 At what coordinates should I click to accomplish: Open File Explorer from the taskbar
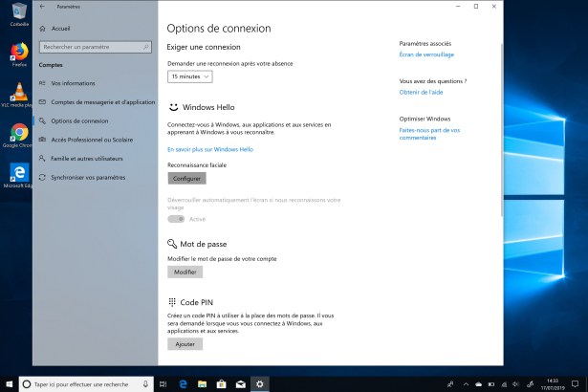(202, 384)
